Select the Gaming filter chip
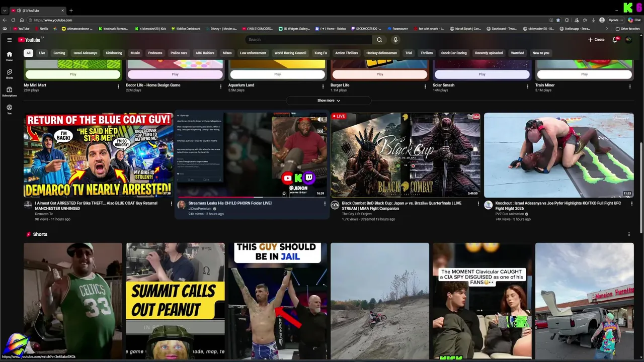Screen dimensions: 644x362 (x=59, y=53)
